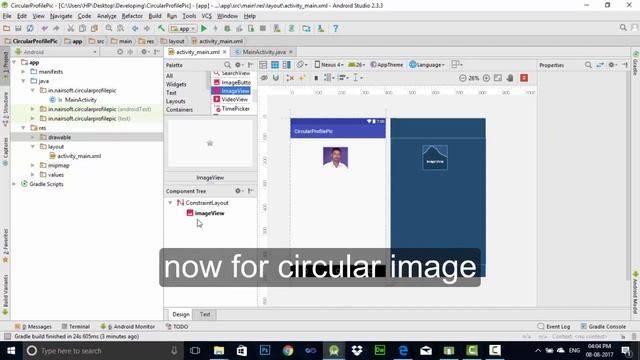Viewport: 640px width, 360px height.
Task: Collapse the res folder in the project tree
Action: click(x=24, y=128)
